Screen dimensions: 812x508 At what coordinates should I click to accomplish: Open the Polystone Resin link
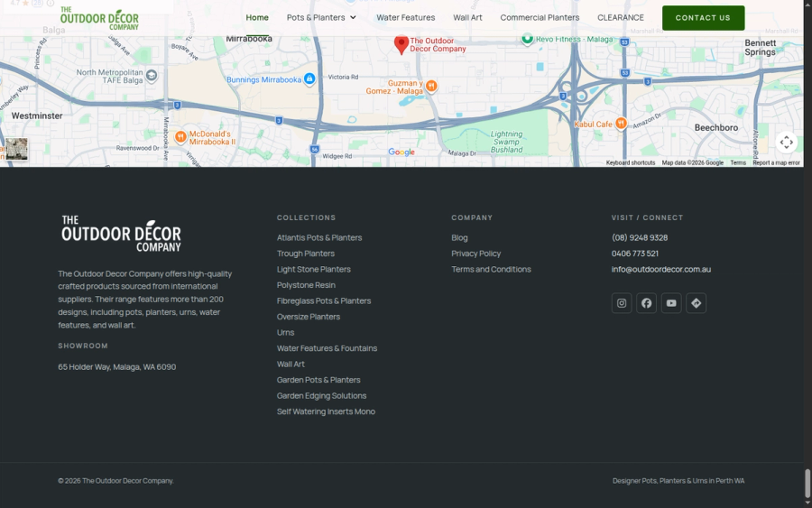pyautogui.click(x=306, y=285)
